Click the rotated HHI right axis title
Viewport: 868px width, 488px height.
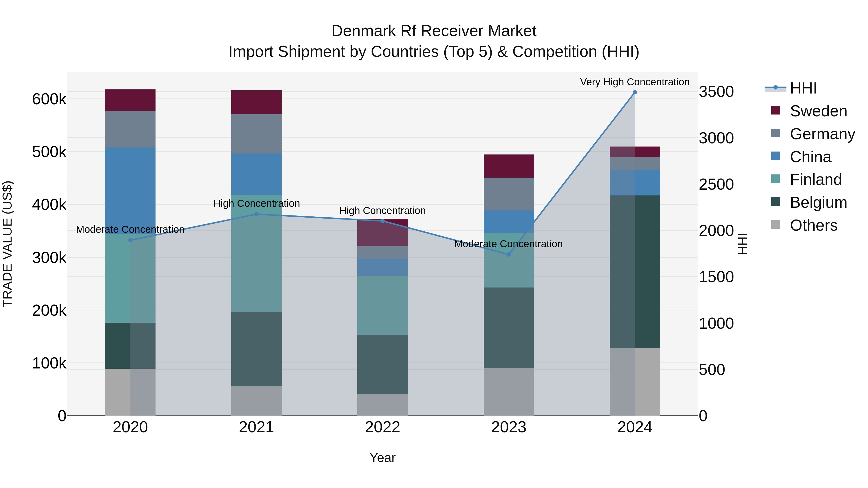pyautogui.click(x=743, y=244)
